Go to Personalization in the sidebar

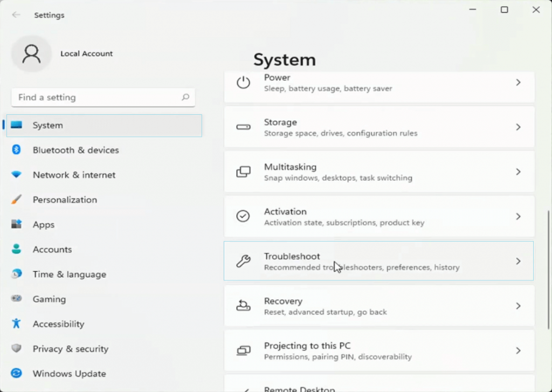pyautogui.click(x=65, y=200)
